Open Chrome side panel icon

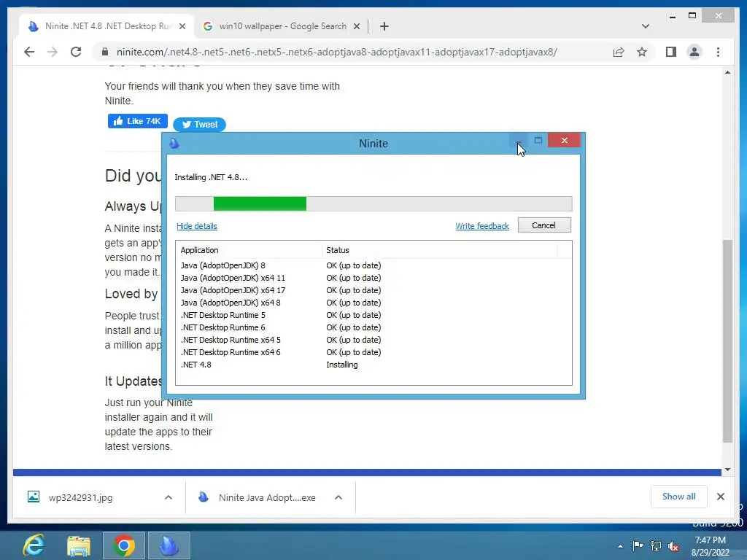(671, 52)
